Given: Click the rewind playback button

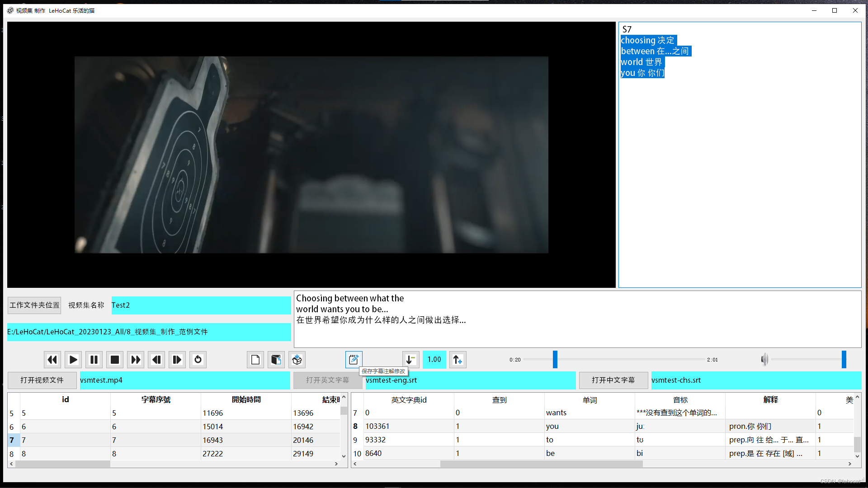Looking at the screenshot, I should coord(52,360).
